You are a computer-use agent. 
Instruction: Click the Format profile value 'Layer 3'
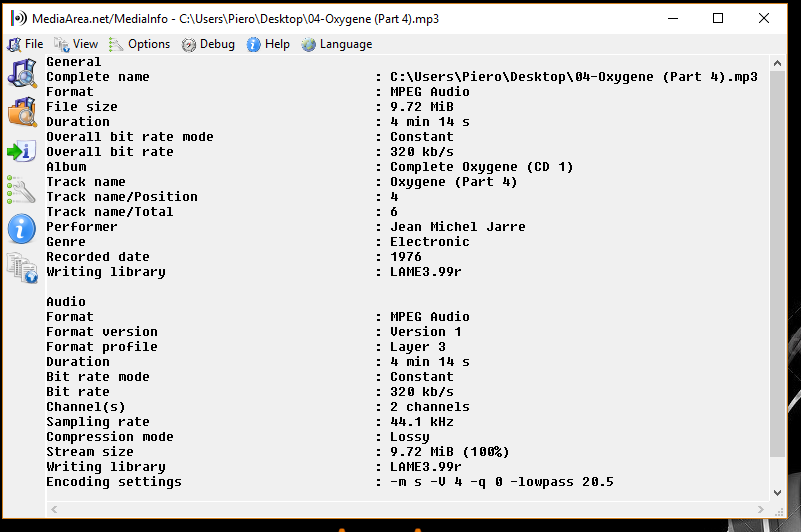pyautogui.click(x=418, y=347)
